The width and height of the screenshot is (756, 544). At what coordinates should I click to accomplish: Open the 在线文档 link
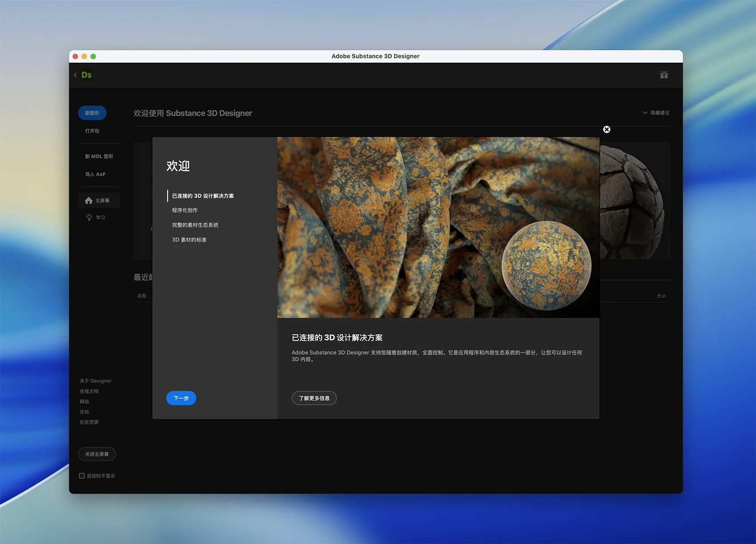click(89, 391)
